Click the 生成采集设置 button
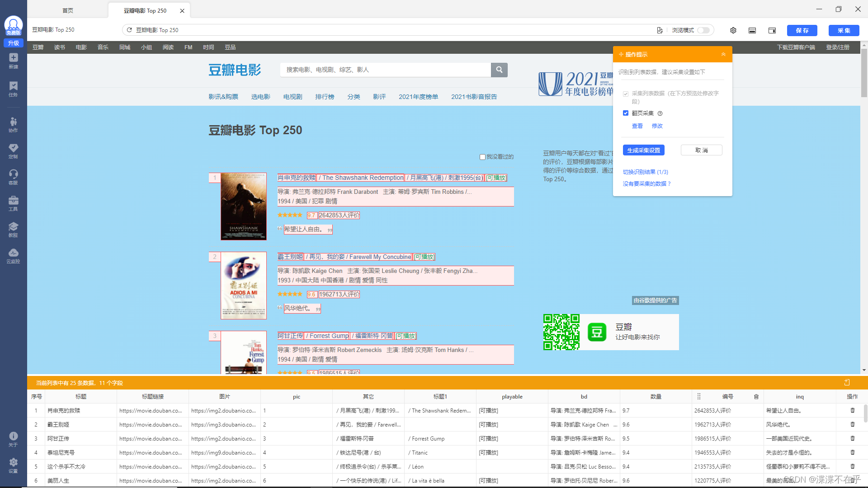This screenshot has height=488, width=868. point(643,150)
